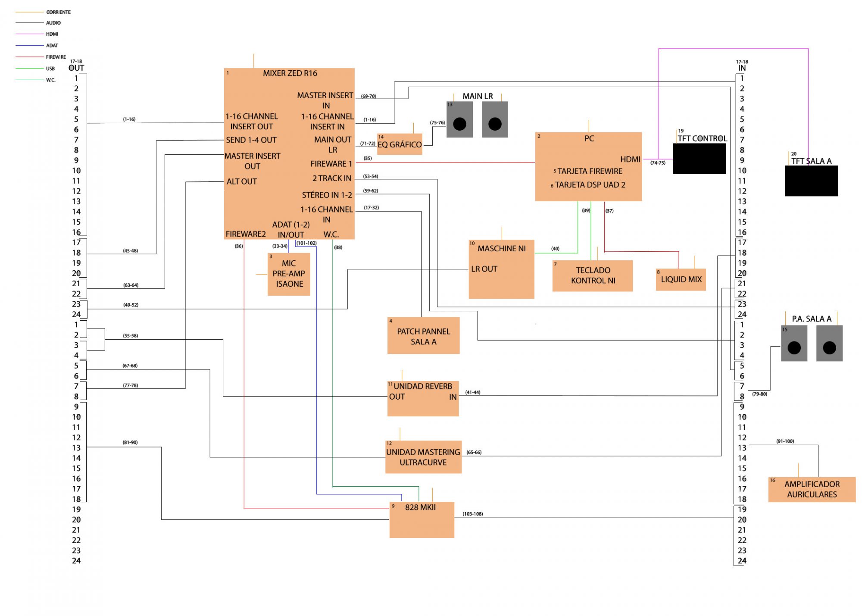Click the left MAIN LR speaker icon
Viewport: 862px width, 616px height.
pos(459,120)
